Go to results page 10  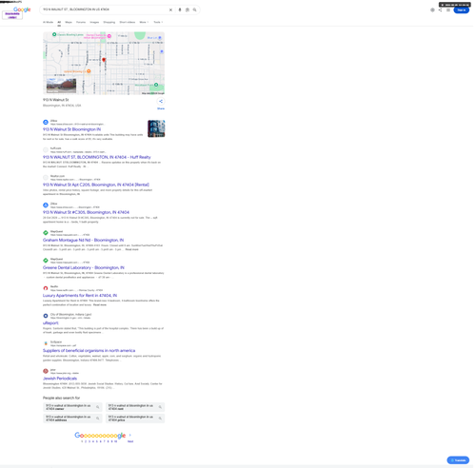(x=115, y=441)
